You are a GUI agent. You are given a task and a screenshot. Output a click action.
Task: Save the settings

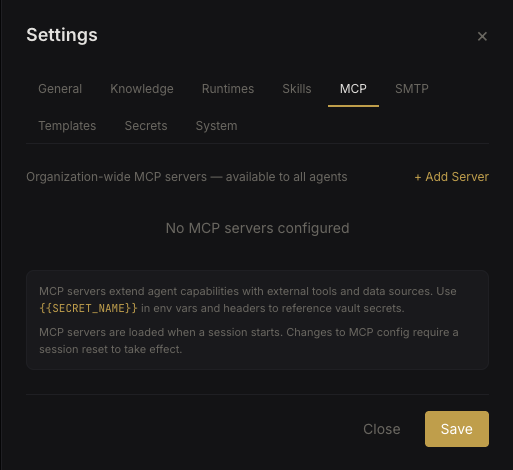(457, 429)
